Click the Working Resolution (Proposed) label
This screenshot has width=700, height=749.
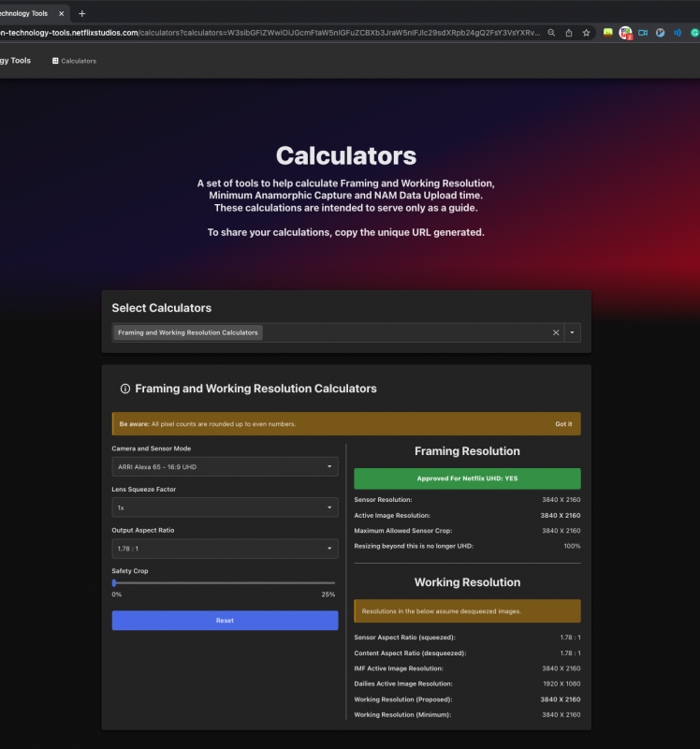click(x=403, y=699)
